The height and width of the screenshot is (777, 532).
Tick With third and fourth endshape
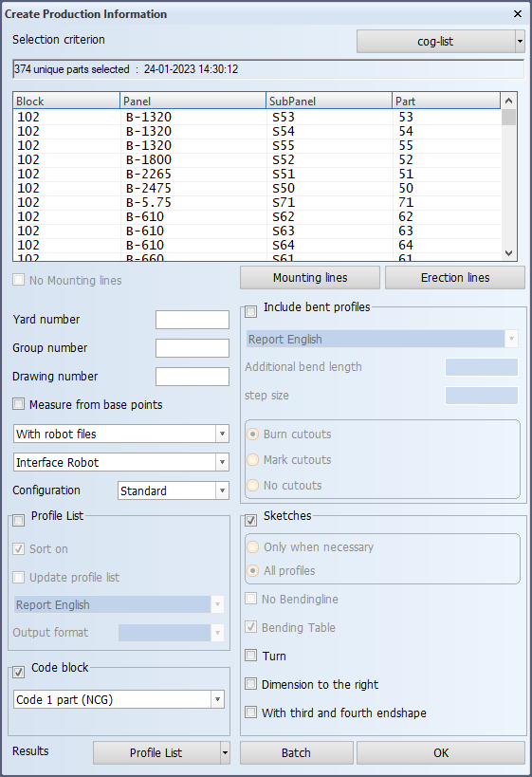[x=251, y=712]
